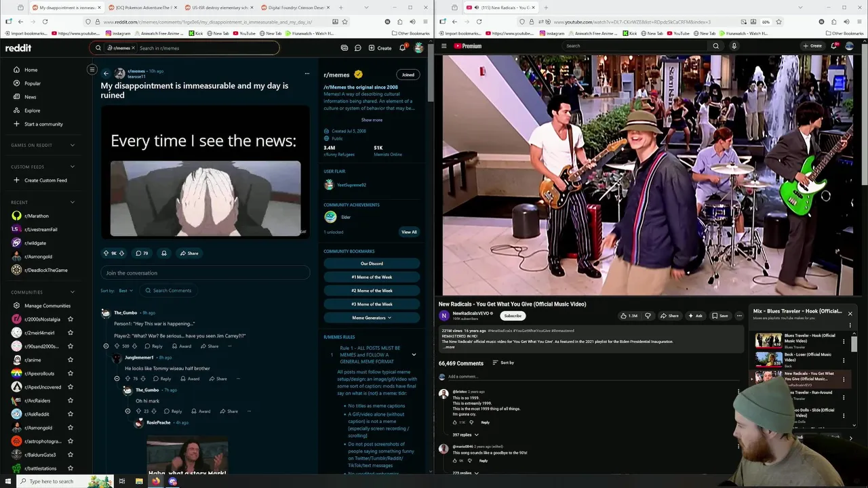Collapse Rule 1 in r/memes rules

(x=414, y=354)
